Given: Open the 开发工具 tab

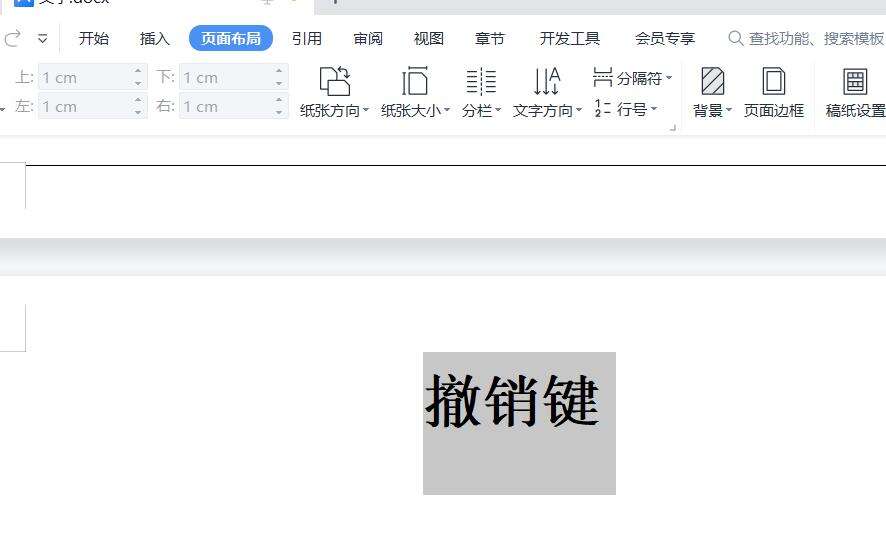Looking at the screenshot, I should (570, 38).
